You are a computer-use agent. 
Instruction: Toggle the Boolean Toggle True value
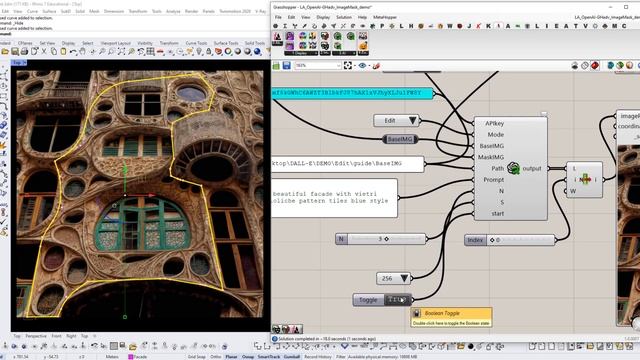click(x=398, y=300)
